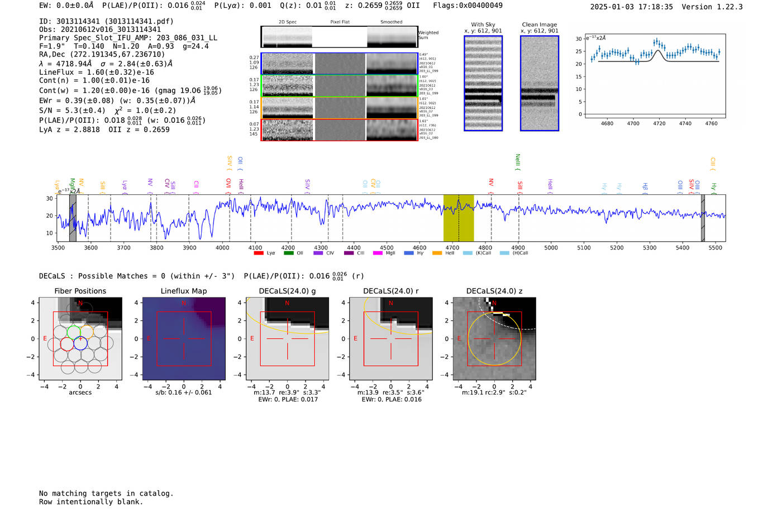Select the RA,Dec coordinates text
This screenshot has height=532, width=782.
coord(102,54)
